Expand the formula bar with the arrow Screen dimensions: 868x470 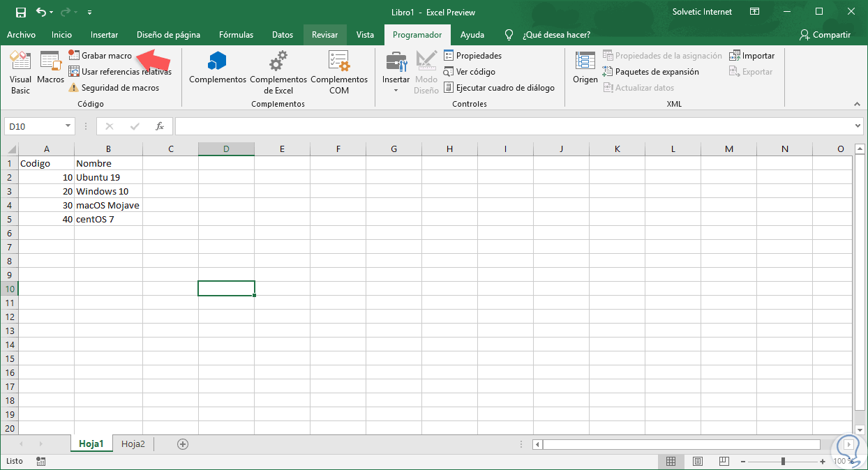pos(858,126)
